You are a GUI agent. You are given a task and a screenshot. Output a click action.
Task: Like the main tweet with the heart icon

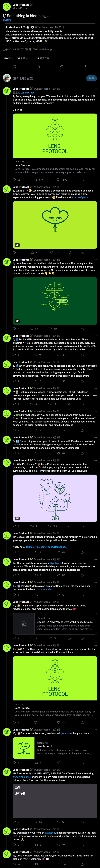(62, 67)
